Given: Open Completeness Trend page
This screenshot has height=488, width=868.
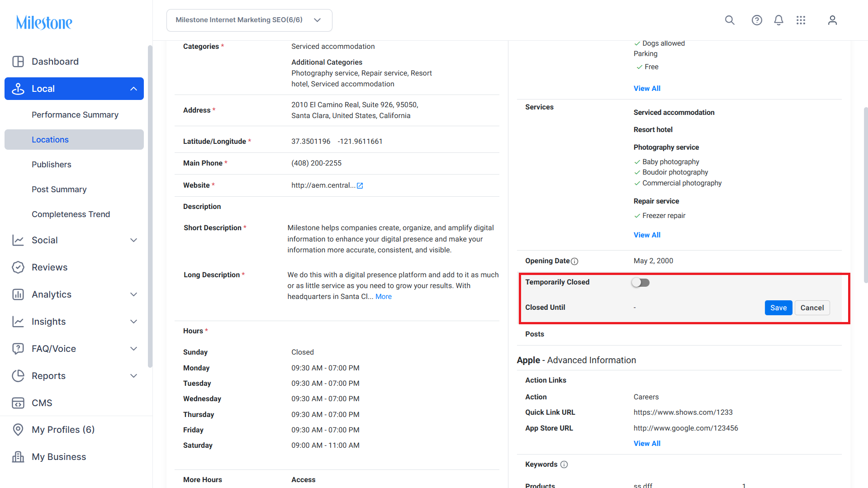Looking at the screenshot, I should coord(71,214).
